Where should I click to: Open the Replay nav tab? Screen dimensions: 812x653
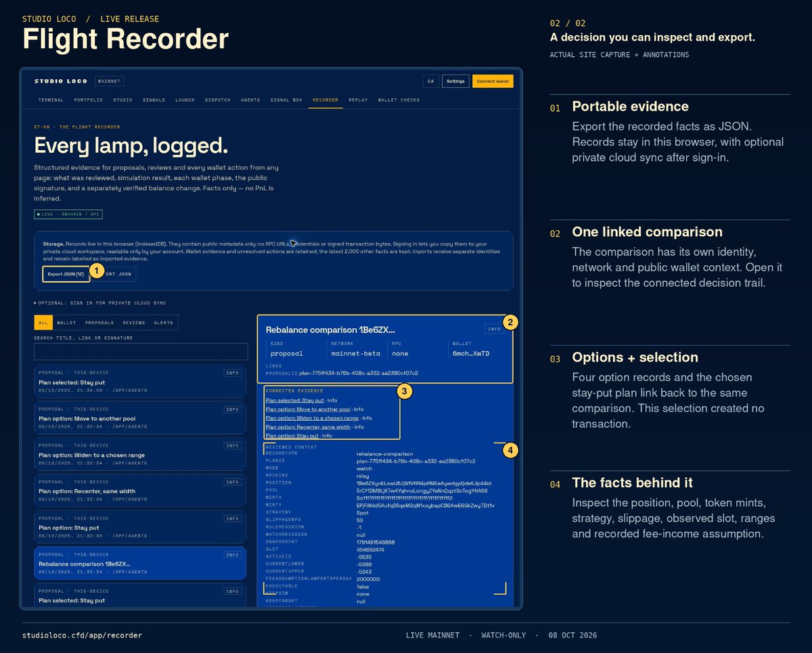358,100
